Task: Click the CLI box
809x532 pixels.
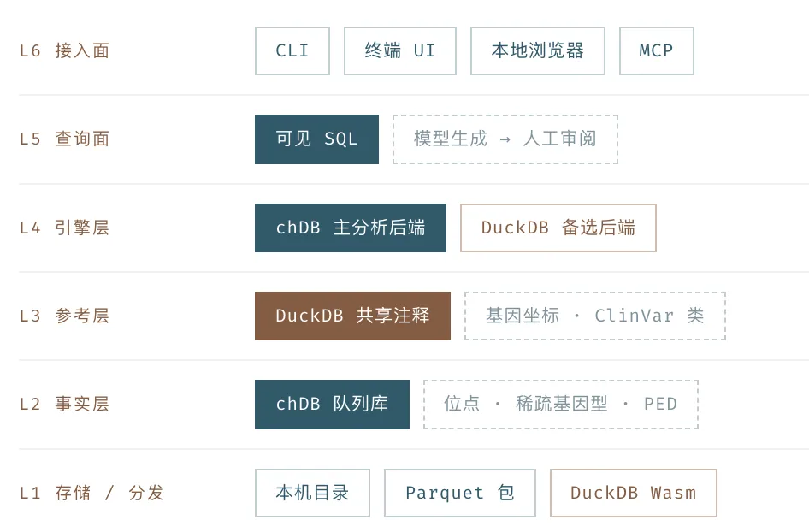Action: (x=292, y=51)
